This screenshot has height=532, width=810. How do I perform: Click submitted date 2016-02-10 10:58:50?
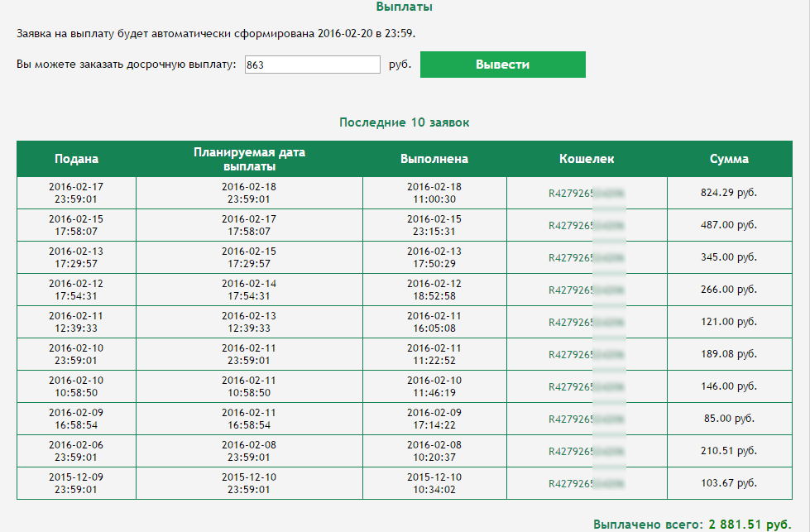(x=76, y=386)
